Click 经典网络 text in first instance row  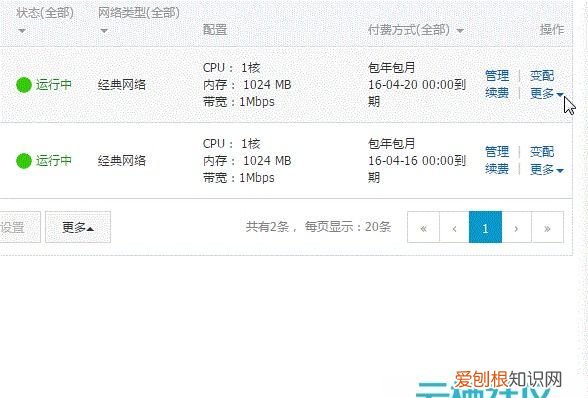(122, 85)
